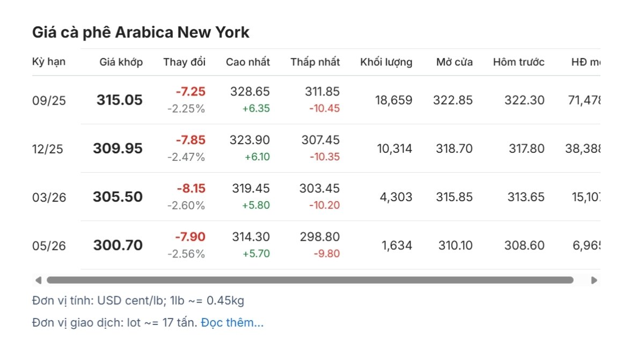Click the "Khối lượng" column header
Viewport: 644px width, 362px height.
click(386, 62)
